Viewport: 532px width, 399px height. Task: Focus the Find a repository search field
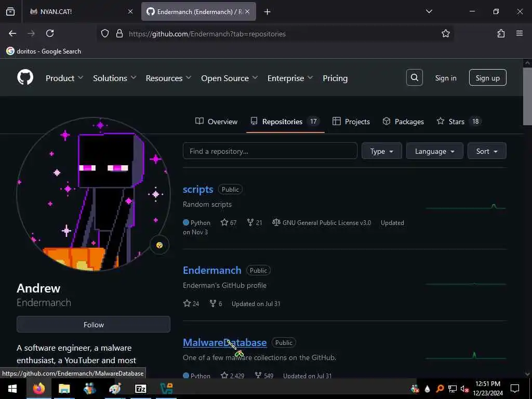270,151
